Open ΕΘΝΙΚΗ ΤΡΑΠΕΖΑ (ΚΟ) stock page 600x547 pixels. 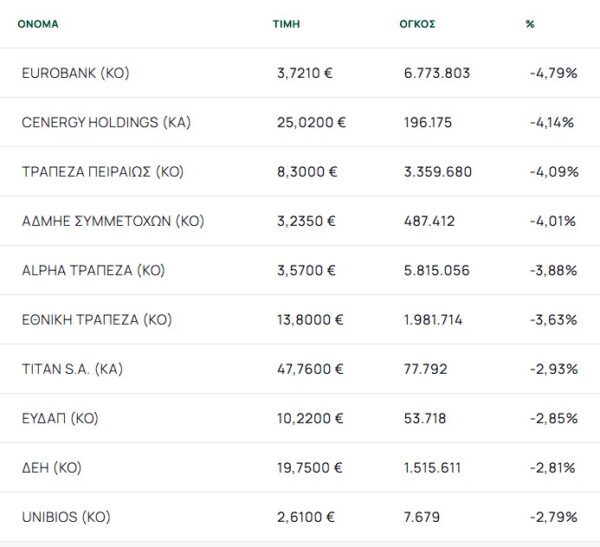pyautogui.click(x=97, y=320)
